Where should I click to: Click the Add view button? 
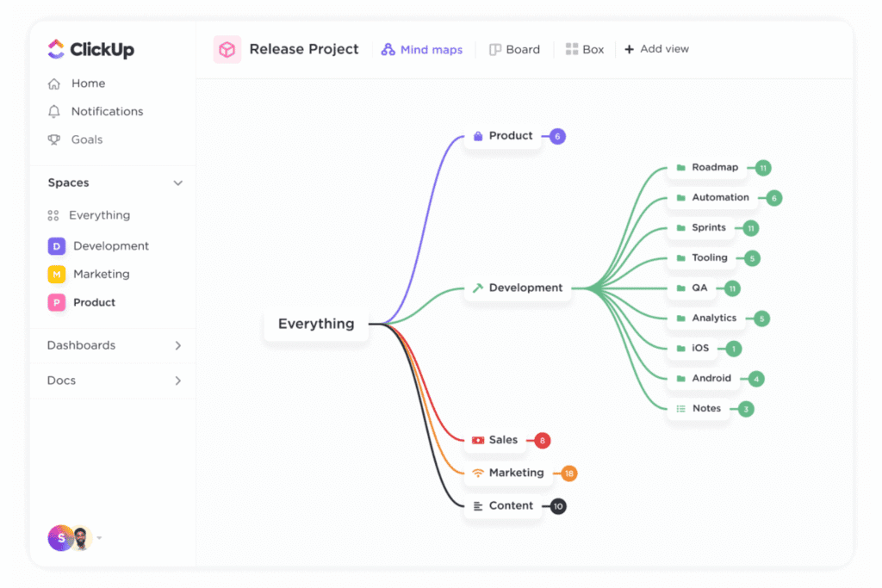point(656,50)
